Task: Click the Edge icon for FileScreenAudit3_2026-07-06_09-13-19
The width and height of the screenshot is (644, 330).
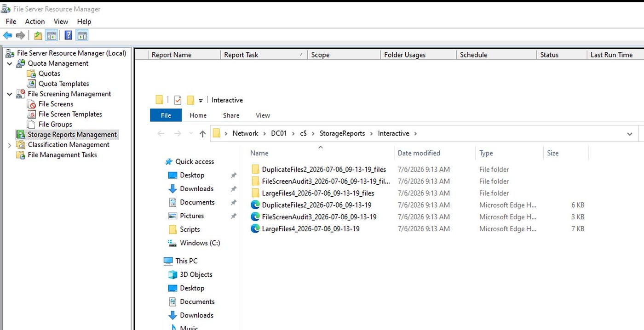Action: [x=255, y=216]
